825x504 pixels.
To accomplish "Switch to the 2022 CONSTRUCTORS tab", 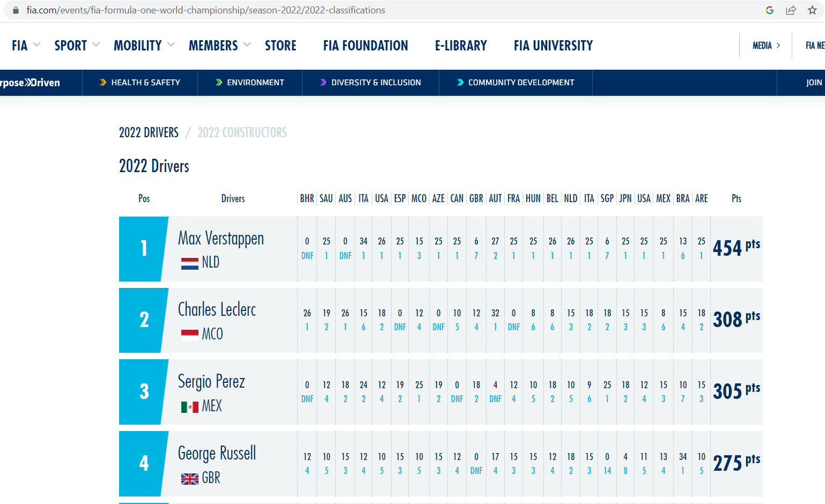I will pos(242,132).
